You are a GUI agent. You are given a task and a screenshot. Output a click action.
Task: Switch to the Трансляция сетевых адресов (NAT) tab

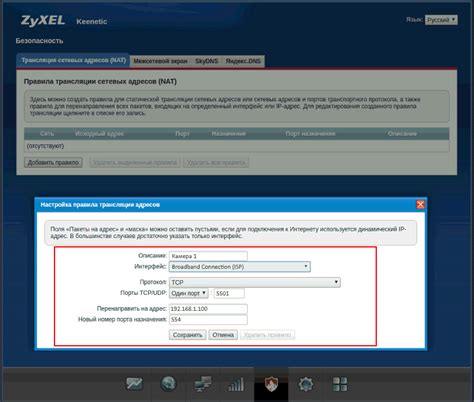point(73,60)
